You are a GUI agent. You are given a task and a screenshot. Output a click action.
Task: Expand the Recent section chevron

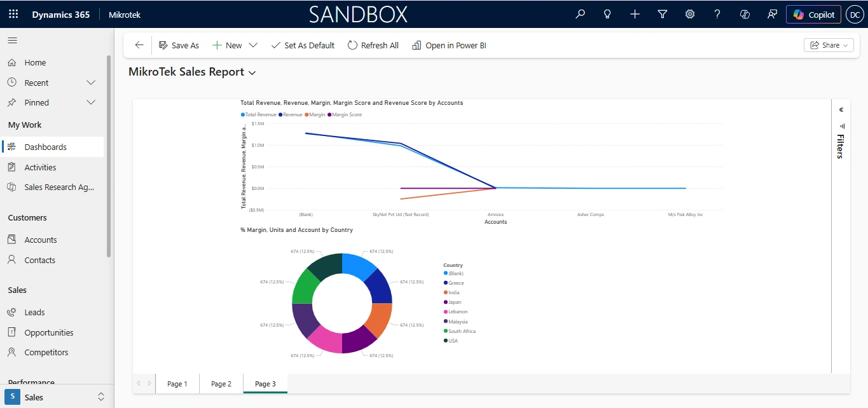click(91, 83)
